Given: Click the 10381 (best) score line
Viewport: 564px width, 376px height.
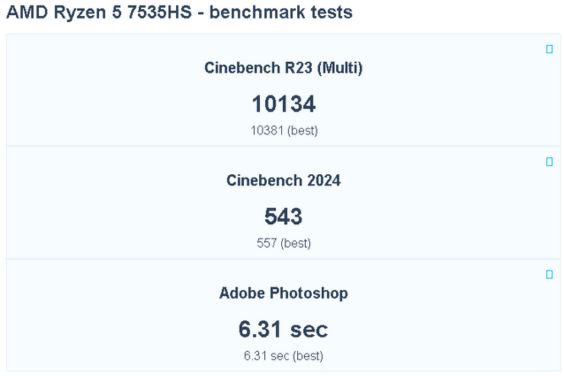Looking at the screenshot, I should point(284,130).
